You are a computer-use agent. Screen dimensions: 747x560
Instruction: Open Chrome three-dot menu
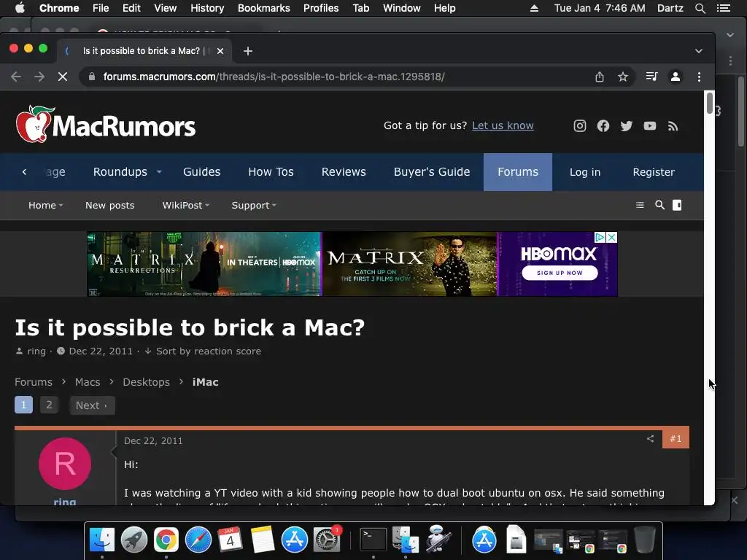699,77
